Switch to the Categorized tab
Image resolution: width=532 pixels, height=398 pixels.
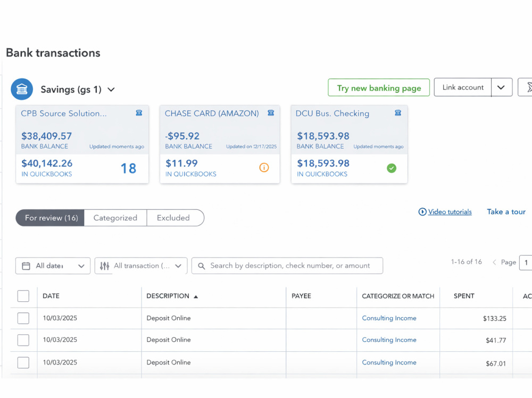click(115, 218)
